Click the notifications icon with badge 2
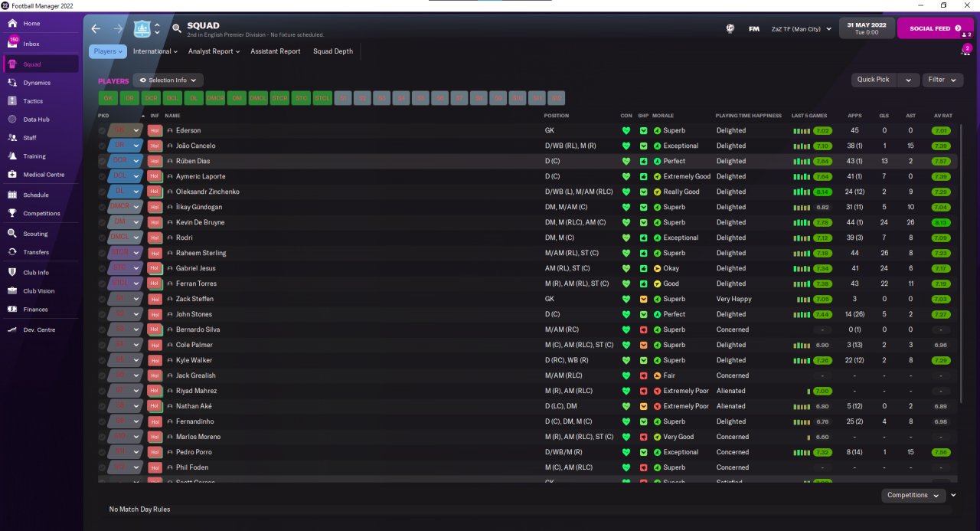Viewport: 980px width, 531px height. pyautogui.click(x=965, y=51)
